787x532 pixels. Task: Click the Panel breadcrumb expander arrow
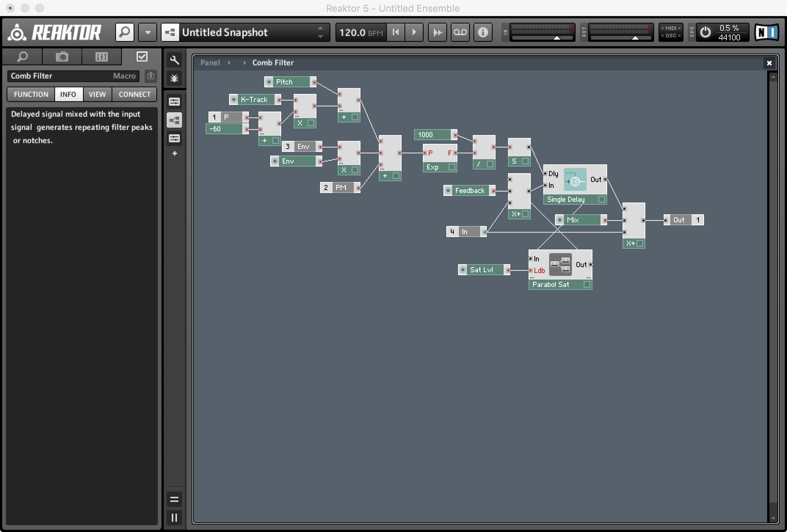[x=229, y=63]
